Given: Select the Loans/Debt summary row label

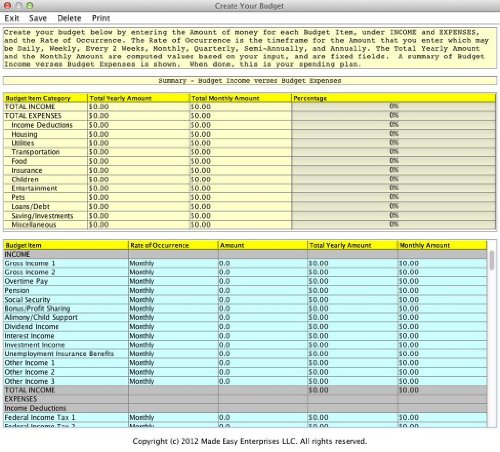Looking at the screenshot, I should click(30, 207).
